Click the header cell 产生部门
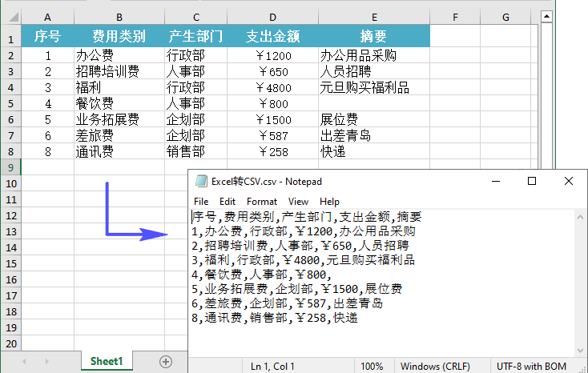The height and width of the screenshot is (373, 588). coord(196,36)
